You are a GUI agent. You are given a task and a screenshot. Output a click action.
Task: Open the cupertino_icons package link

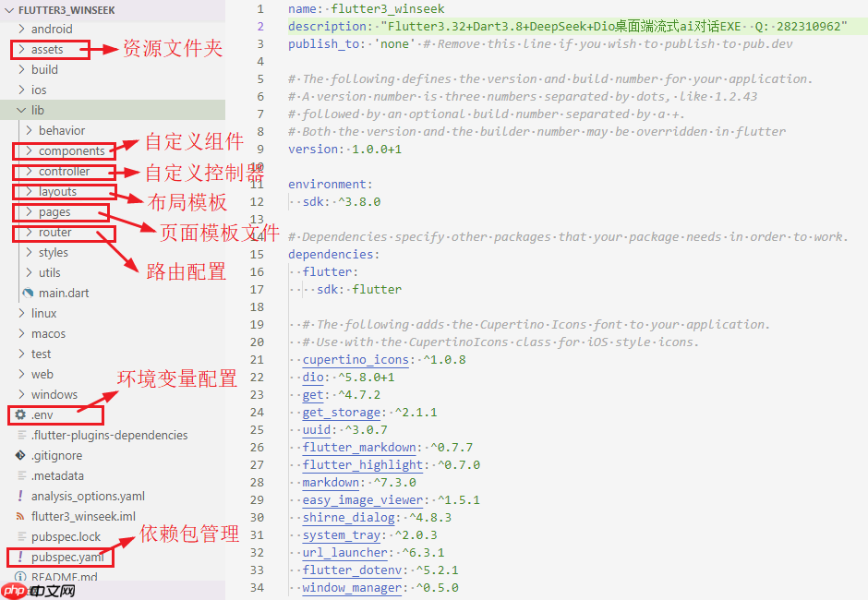coord(356,360)
